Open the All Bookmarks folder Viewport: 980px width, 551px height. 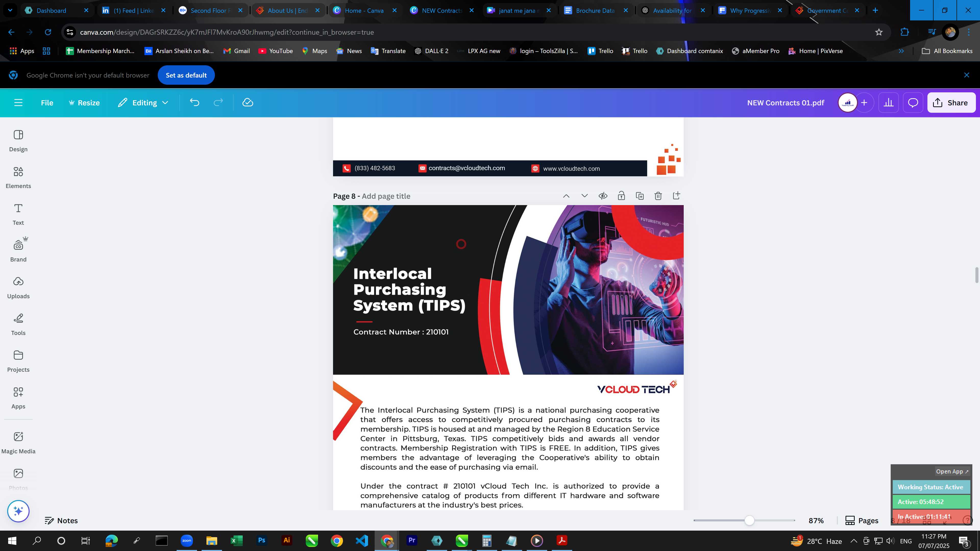tap(947, 51)
